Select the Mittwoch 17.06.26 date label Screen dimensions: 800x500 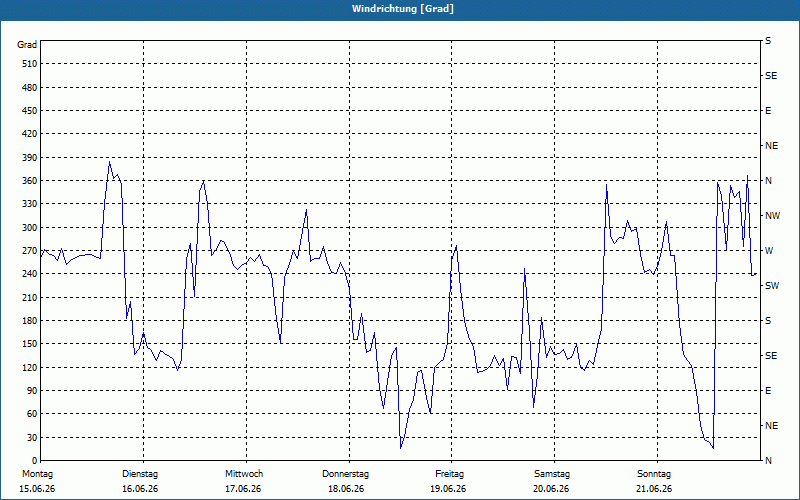(243, 481)
